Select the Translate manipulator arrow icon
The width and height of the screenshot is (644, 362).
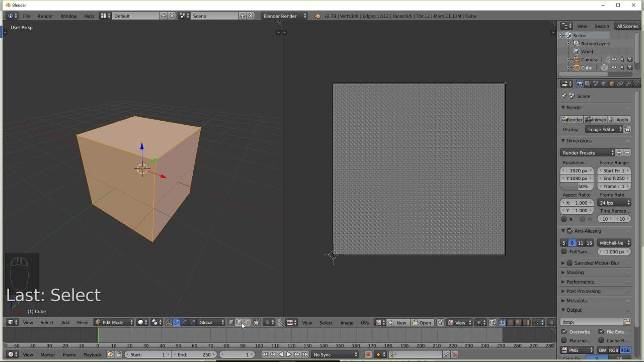pos(177,322)
